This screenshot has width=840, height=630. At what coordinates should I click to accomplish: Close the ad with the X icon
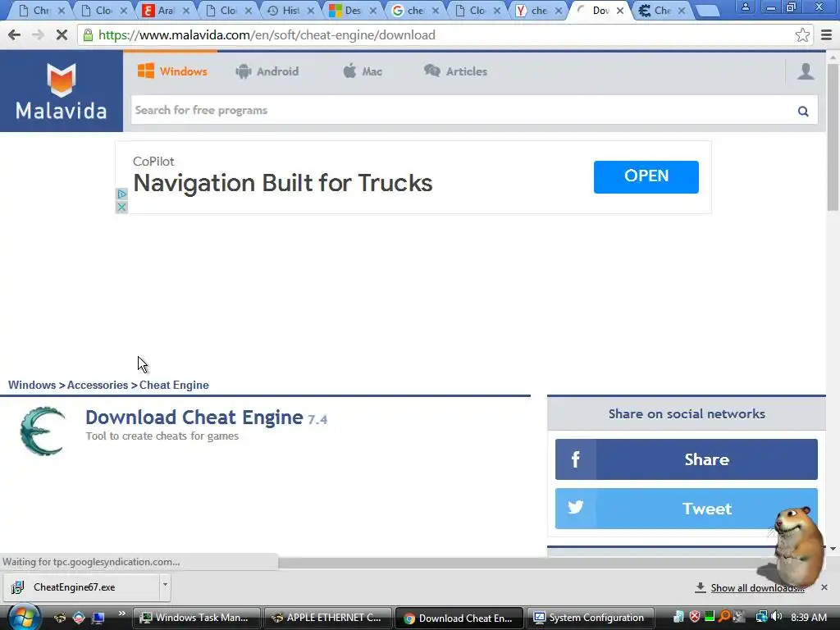click(x=121, y=207)
